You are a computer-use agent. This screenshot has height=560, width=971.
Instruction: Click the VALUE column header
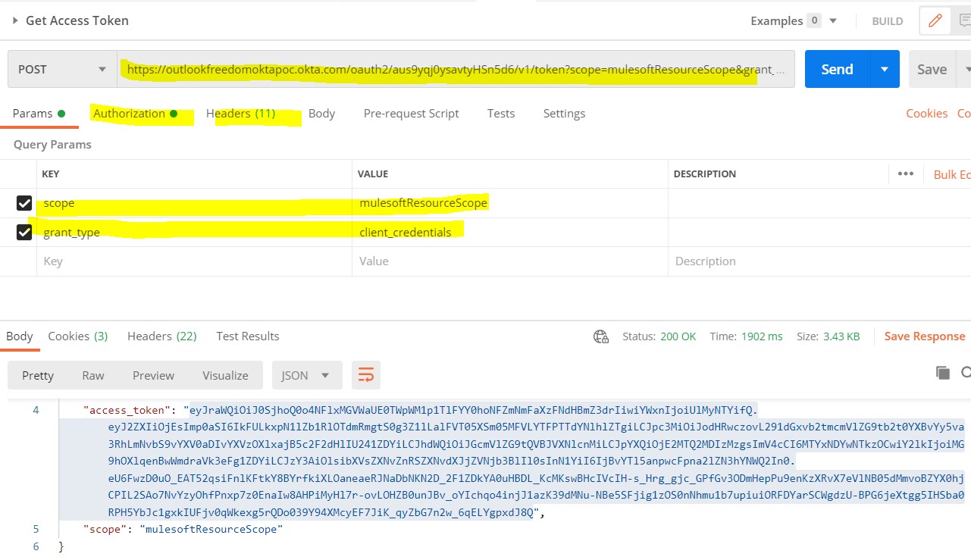pos(373,174)
